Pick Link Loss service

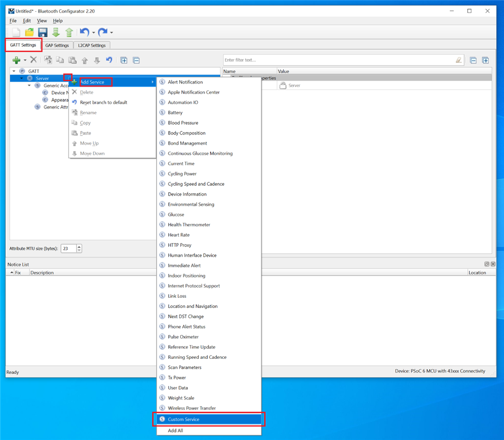coord(209,296)
